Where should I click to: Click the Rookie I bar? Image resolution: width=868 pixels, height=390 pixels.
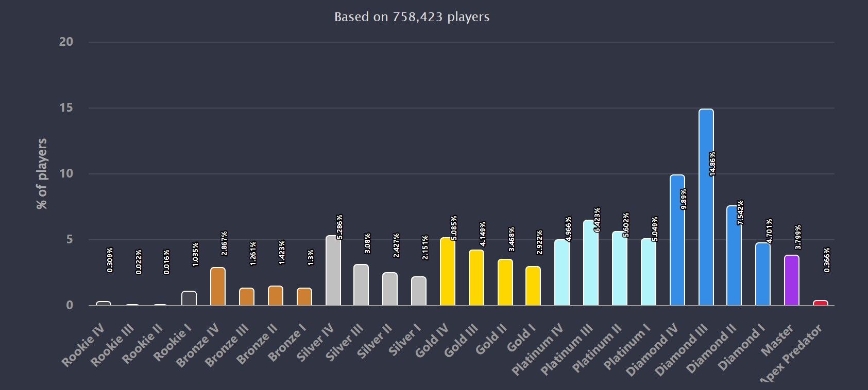pyautogui.click(x=189, y=298)
